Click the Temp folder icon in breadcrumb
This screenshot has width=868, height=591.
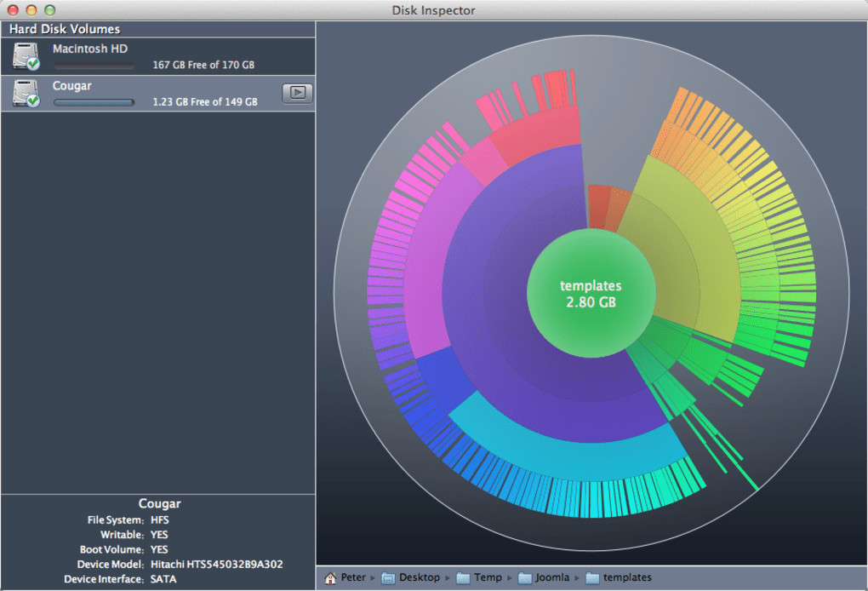[x=463, y=578]
